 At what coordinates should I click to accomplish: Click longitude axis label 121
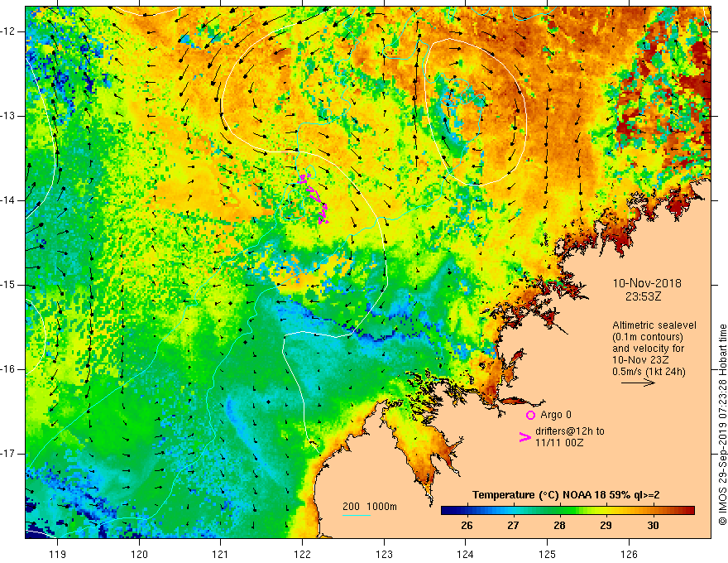tap(221, 554)
